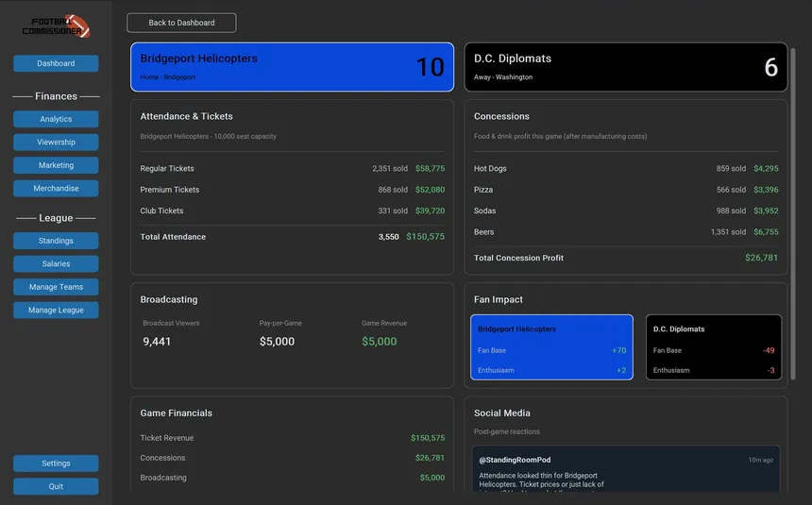Open Manage League
Screen dimensions: 812x505
[x=56, y=310]
